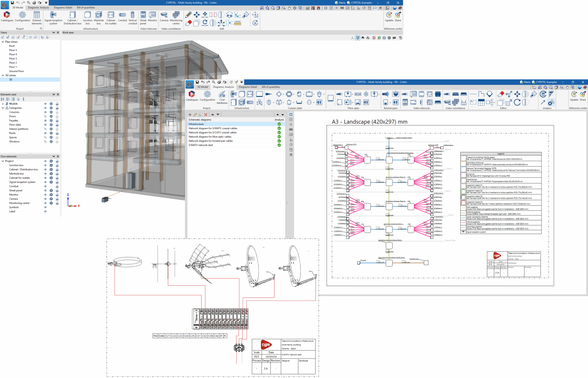Collapse the Views panel chevron
The width and height of the screenshot is (588, 378).
click(54, 32)
